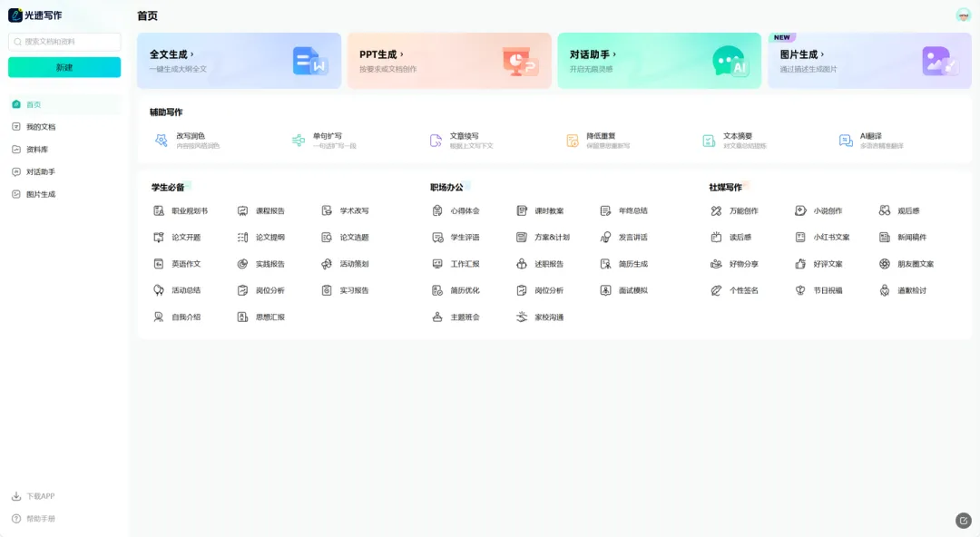Click 下载APP link in sidebar
This screenshot has width=980, height=537.
tap(34, 496)
